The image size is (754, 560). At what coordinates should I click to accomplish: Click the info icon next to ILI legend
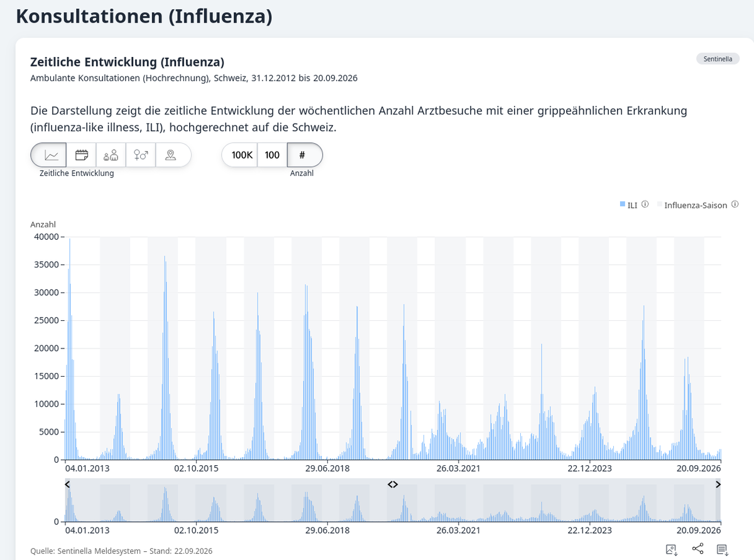645,205
